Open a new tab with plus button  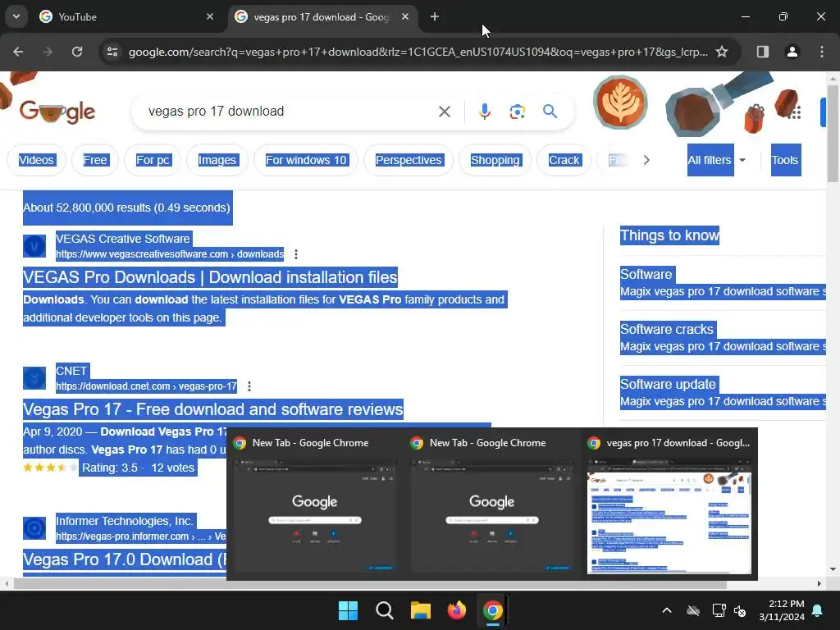coord(435,17)
